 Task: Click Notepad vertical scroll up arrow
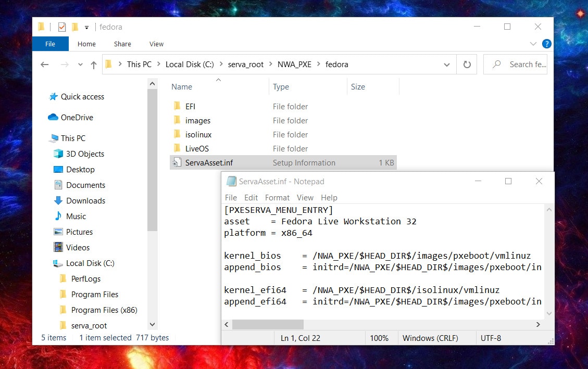549,210
